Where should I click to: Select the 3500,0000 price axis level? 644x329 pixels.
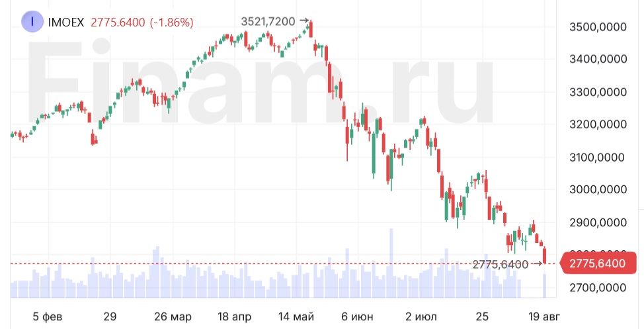pos(597,27)
